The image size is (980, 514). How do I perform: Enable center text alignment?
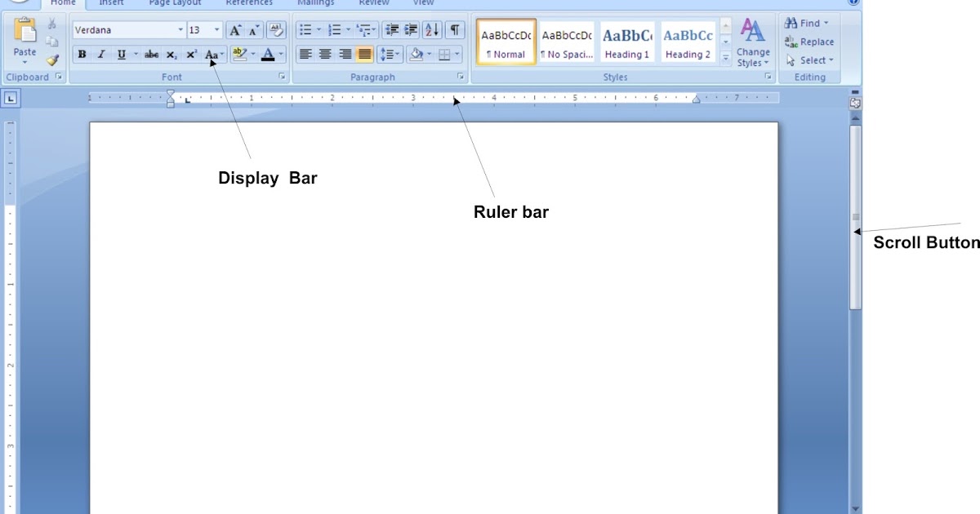(x=324, y=54)
